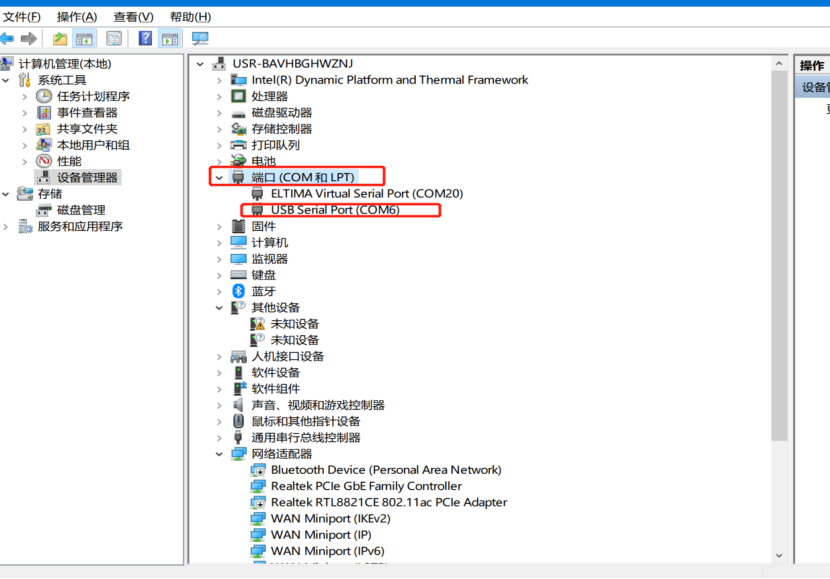Click the device list vertical scrollbar
Screen dimensions: 830x579
coord(779,300)
